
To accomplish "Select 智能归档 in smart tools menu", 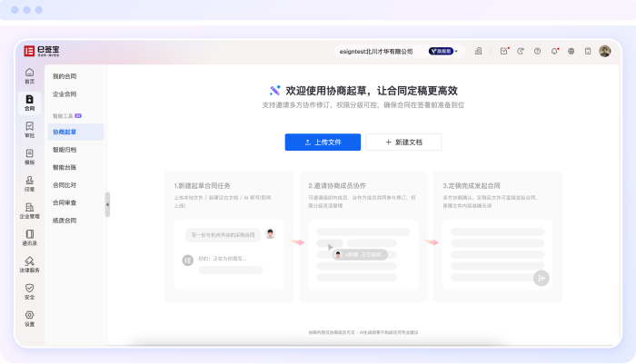I will click(x=65, y=150).
